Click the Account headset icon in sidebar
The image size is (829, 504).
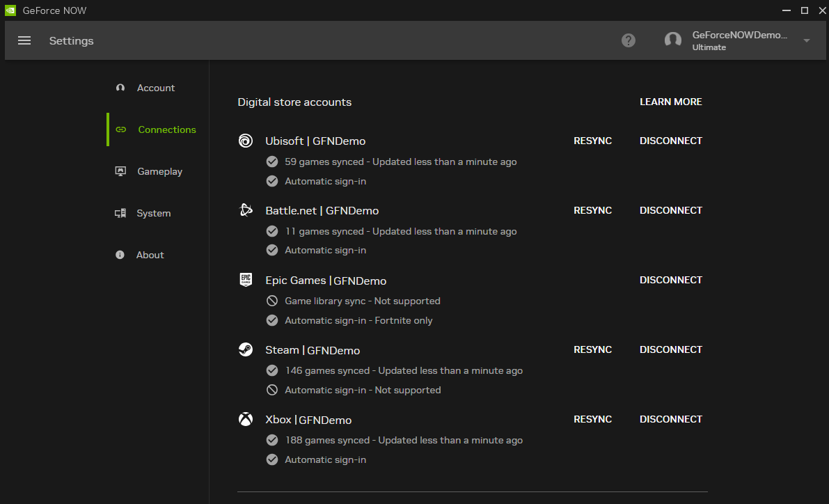[x=120, y=87]
